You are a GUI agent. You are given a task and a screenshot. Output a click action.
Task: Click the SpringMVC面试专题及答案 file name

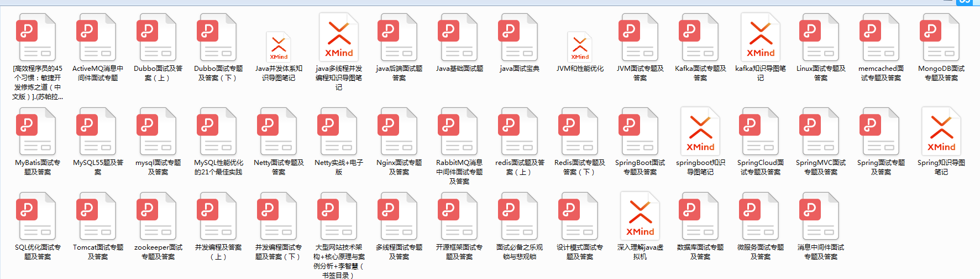tap(821, 167)
